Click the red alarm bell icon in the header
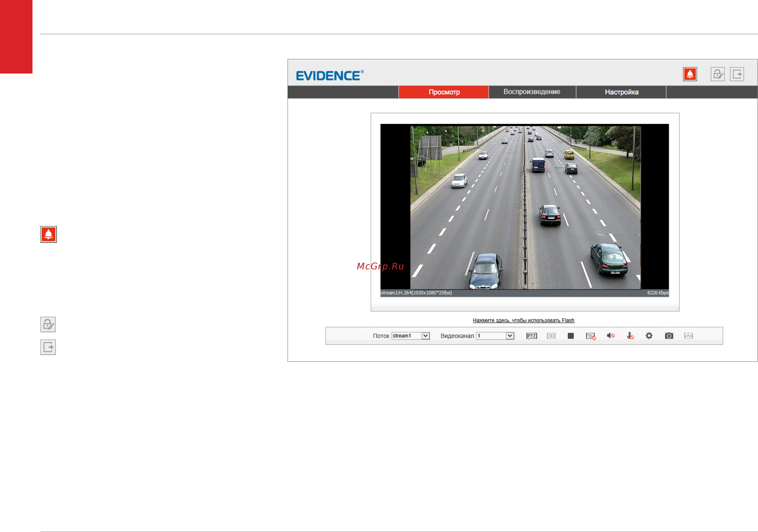758x532 pixels. pos(690,74)
